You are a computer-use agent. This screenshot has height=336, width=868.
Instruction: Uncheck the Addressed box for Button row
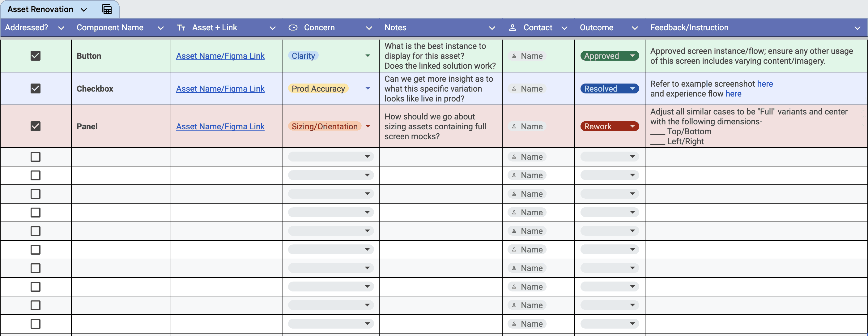pos(35,56)
